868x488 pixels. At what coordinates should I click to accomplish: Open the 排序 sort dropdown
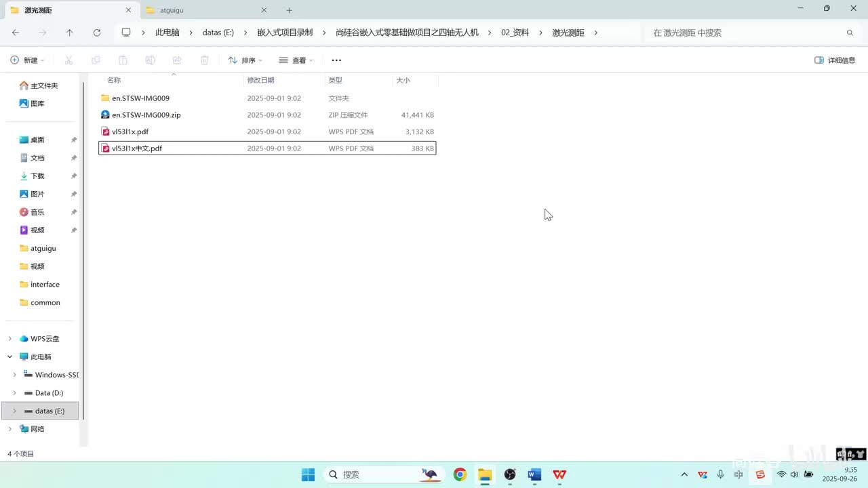pyautogui.click(x=245, y=60)
